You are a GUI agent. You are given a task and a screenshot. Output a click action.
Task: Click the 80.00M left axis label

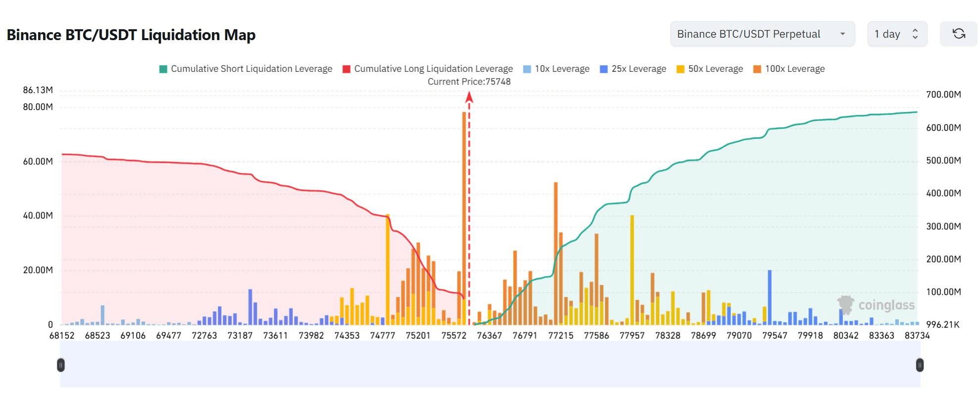[x=38, y=107]
